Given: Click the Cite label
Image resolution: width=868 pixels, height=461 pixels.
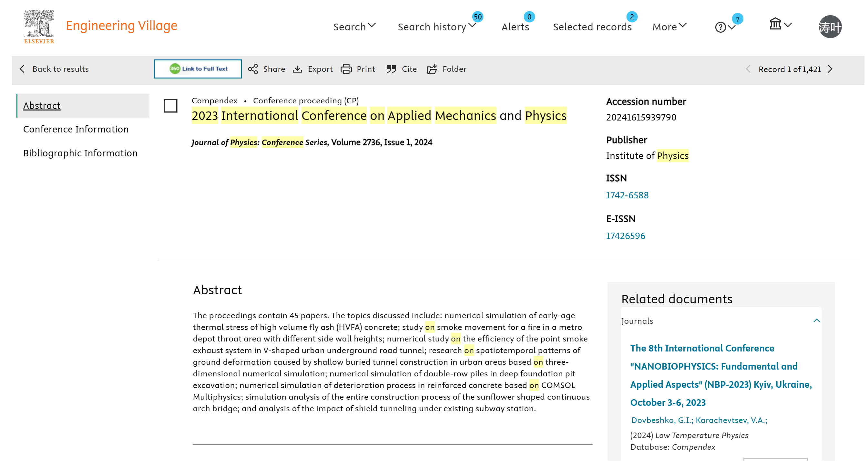Looking at the screenshot, I should pyautogui.click(x=409, y=69).
